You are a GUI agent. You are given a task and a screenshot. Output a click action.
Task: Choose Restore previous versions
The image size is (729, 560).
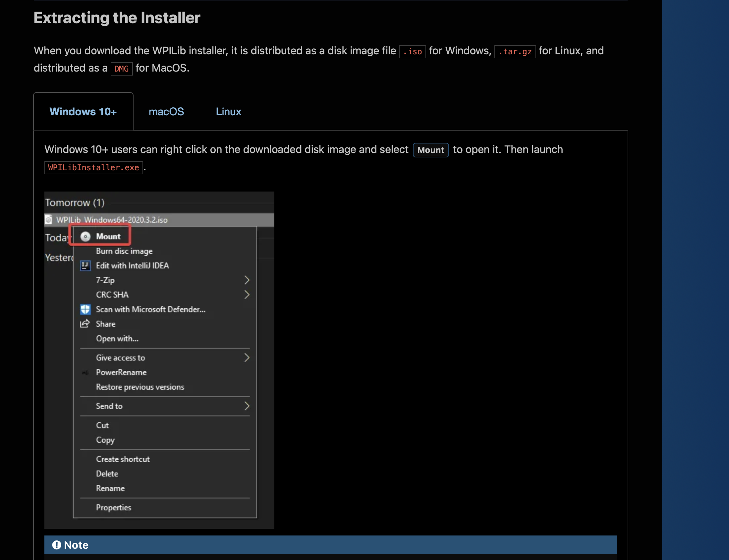click(140, 387)
